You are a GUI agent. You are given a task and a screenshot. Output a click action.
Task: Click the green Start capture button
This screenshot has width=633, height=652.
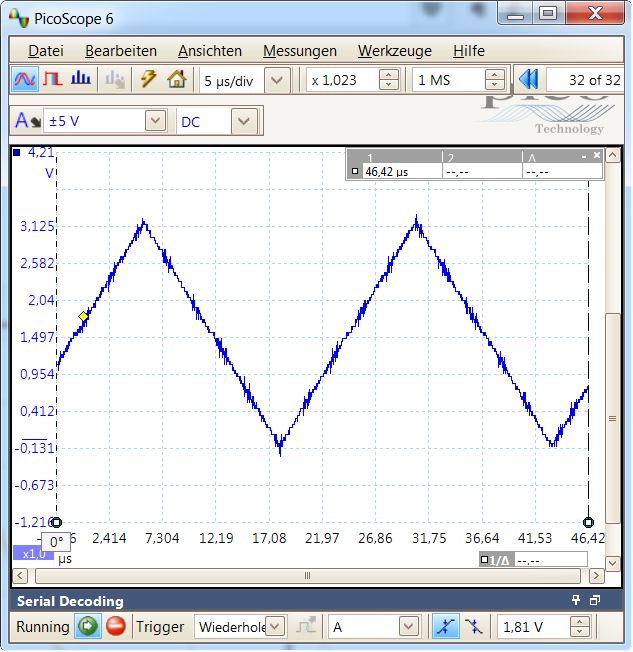tap(89, 627)
